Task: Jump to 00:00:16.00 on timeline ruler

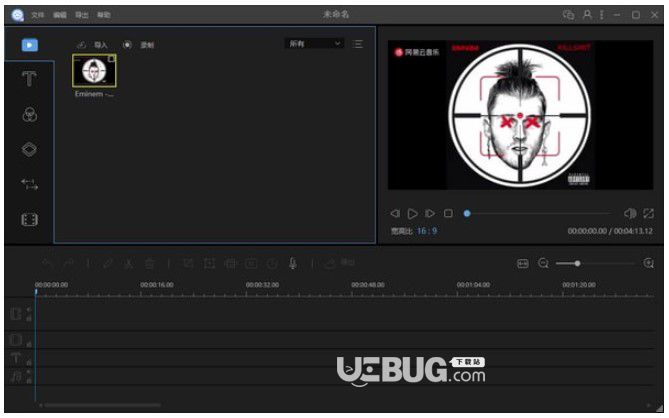Action: (x=157, y=284)
